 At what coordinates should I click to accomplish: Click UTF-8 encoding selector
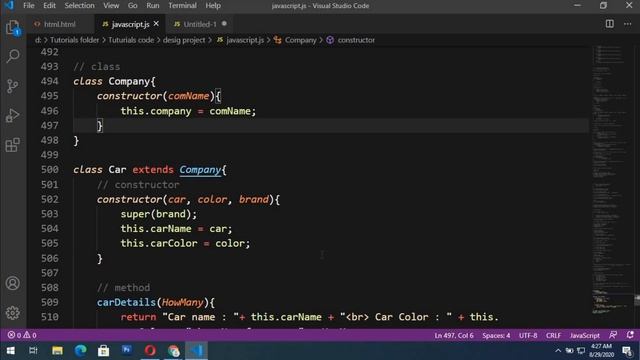point(528,335)
